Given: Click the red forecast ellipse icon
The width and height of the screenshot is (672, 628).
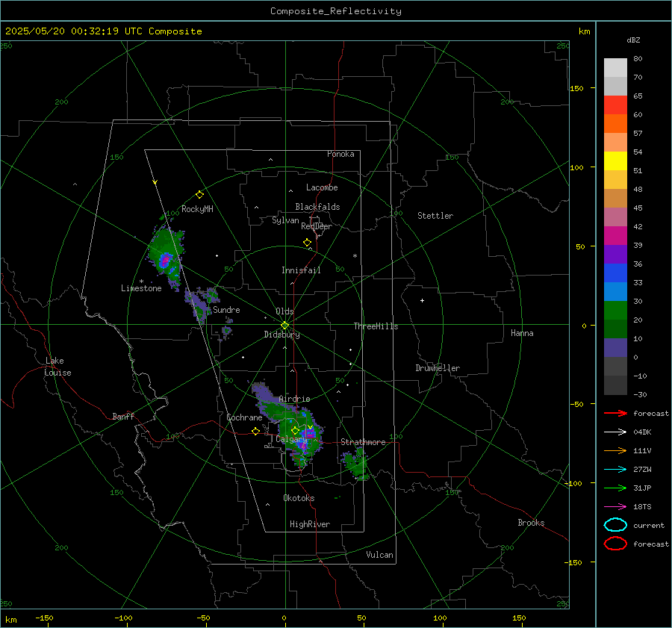Looking at the screenshot, I should coord(615,543).
